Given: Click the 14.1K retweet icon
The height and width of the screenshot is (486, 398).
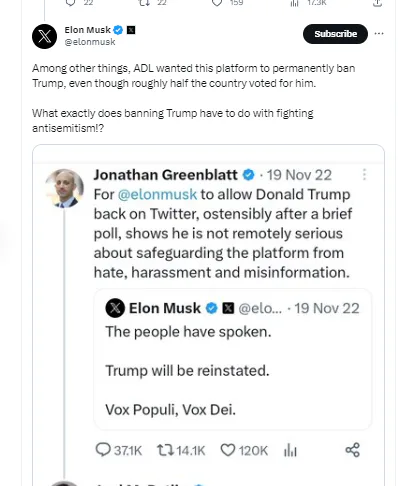Looking at the screenshot, I should tap(165, 450).
